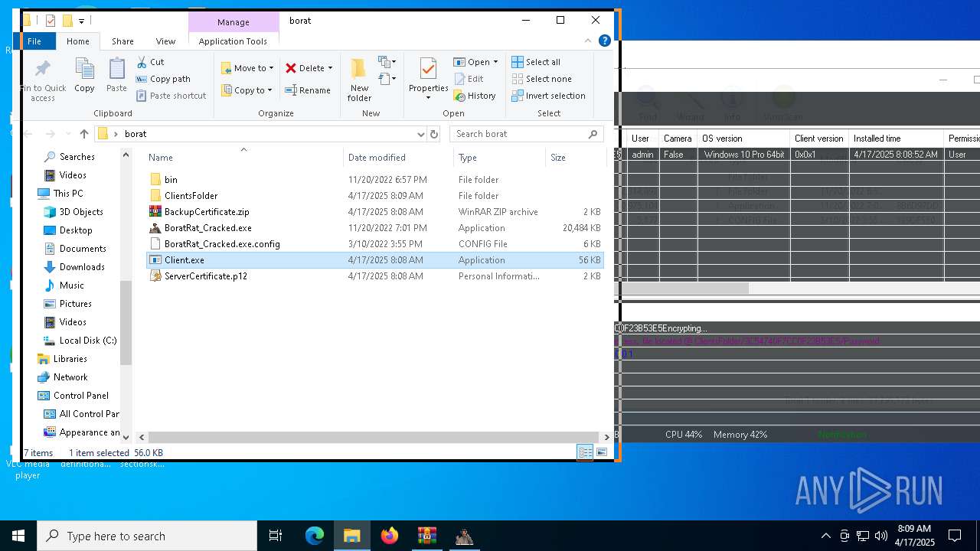Sort files by Date modified column
980x551 pixels.
point(398,158)
